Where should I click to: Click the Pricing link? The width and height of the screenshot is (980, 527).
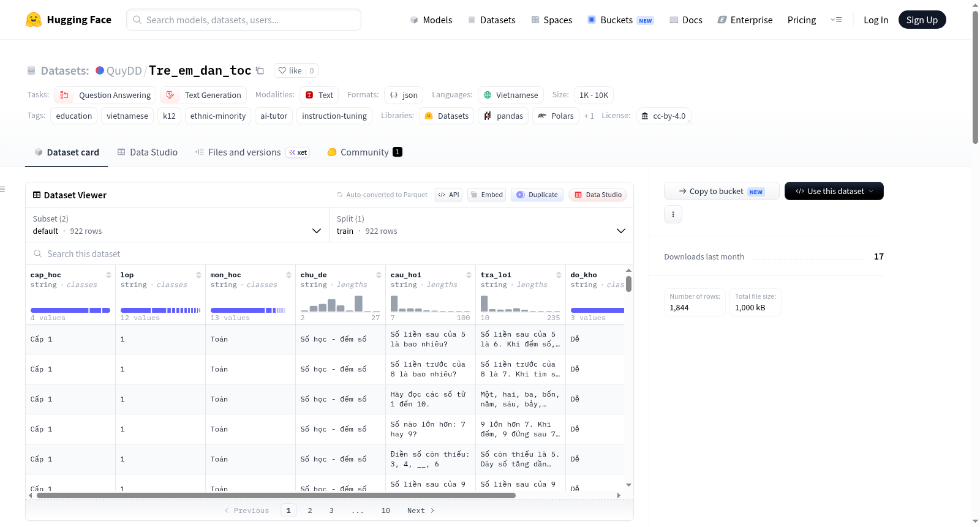[x=801, y=20]
